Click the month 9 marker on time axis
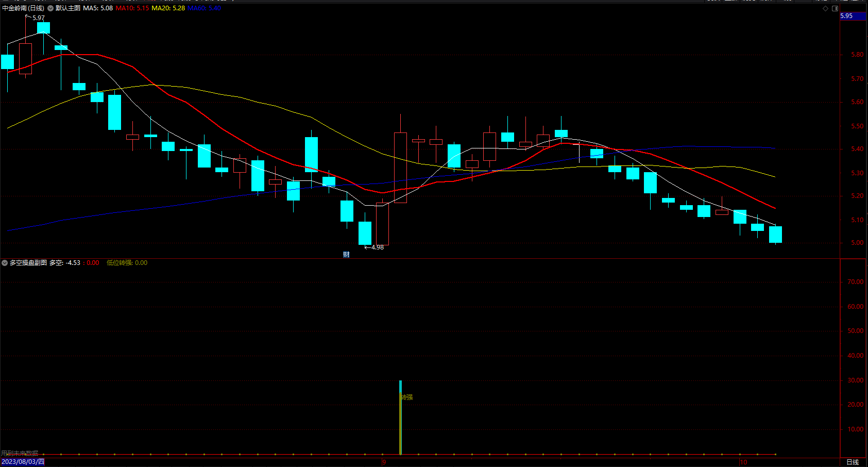The height and width of the screenshot is (467, 868). (384, 462)
